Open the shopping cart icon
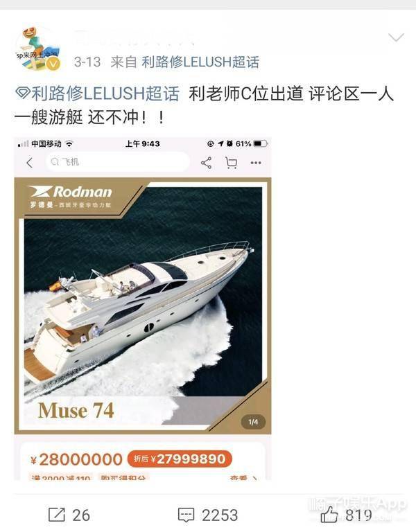The width and height of the screenshot is (416, 532). [x=232, y=163]
